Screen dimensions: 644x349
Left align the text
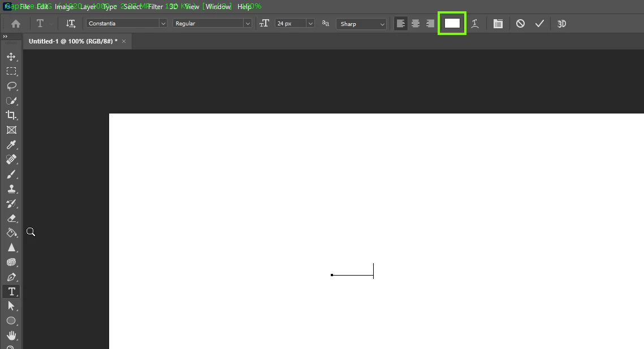[400, 24]
